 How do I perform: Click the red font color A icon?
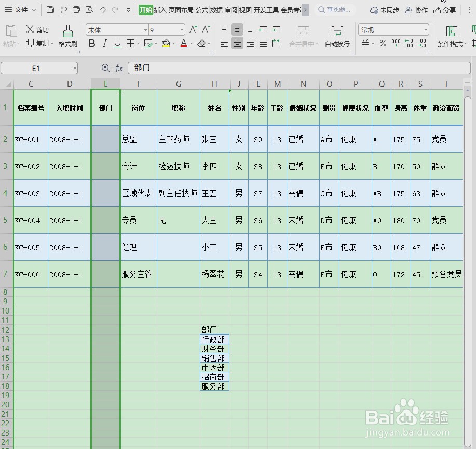point(184,44)
